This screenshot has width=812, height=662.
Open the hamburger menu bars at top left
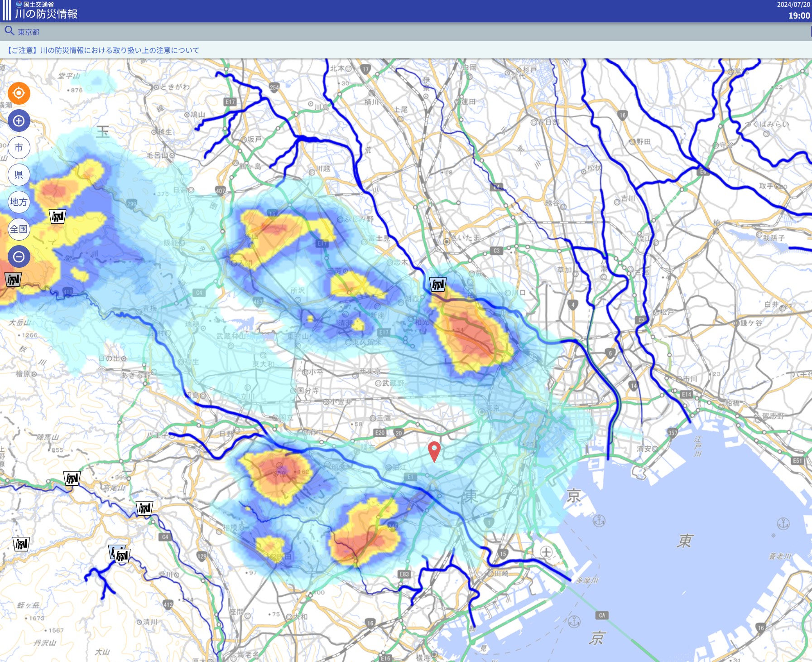(x=6, y=10)
